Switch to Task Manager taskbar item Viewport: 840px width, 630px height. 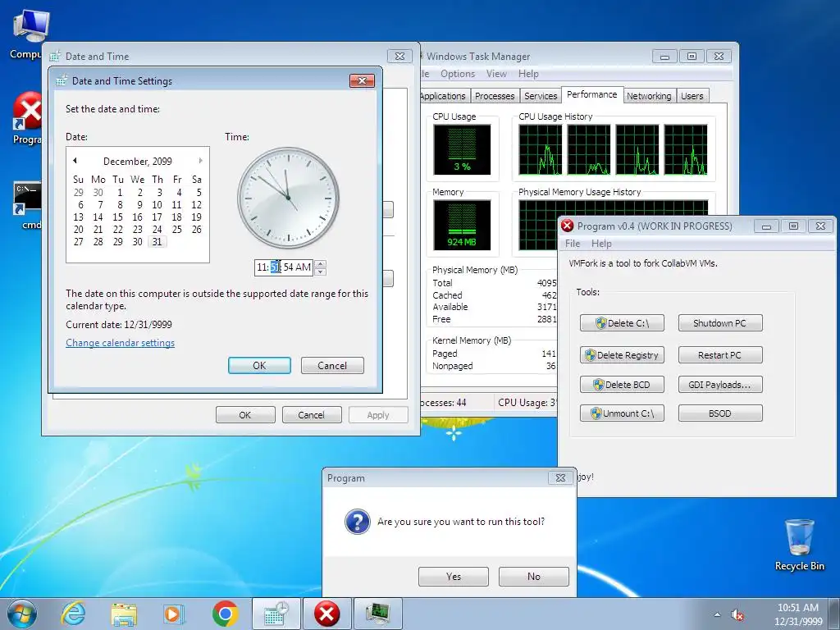pyautogui.click(x=377, y=614)
